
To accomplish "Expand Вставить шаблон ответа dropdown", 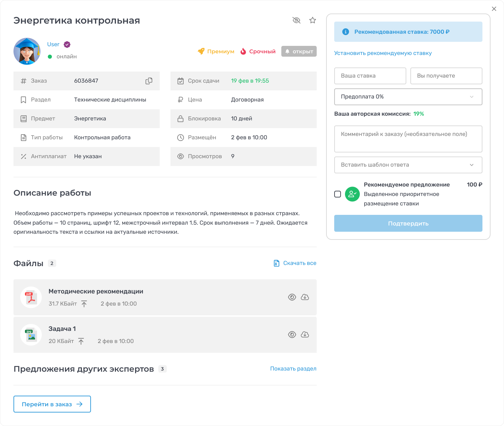I will pyautogui.click(x=408, y=165).
